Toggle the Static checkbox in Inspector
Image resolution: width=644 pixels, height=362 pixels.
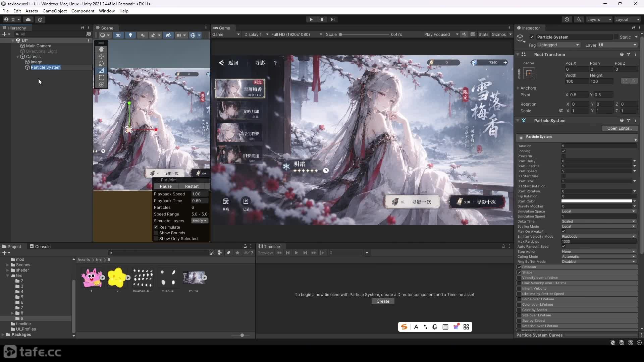pos(616,37)
